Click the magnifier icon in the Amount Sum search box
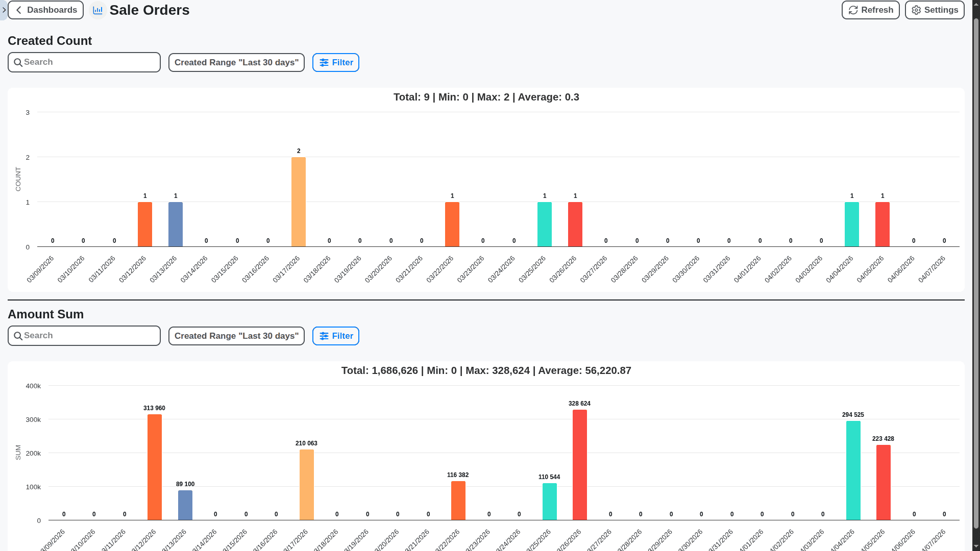Viewport: 980px width, 551px height. [x=18, y=336]
